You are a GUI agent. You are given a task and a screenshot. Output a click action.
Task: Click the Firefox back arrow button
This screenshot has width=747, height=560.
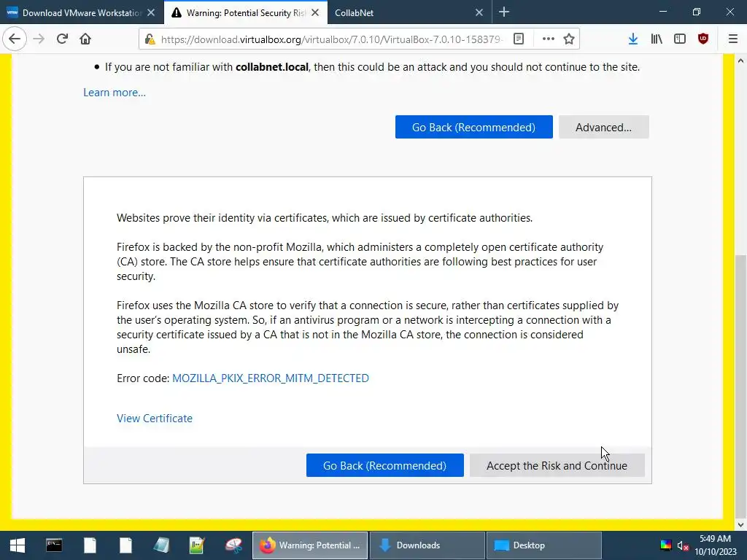pos(15,39)
